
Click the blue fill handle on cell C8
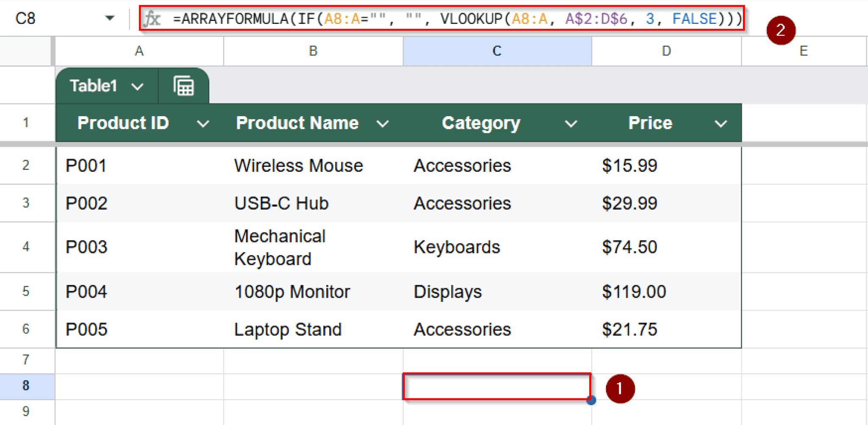click(591, 400)
